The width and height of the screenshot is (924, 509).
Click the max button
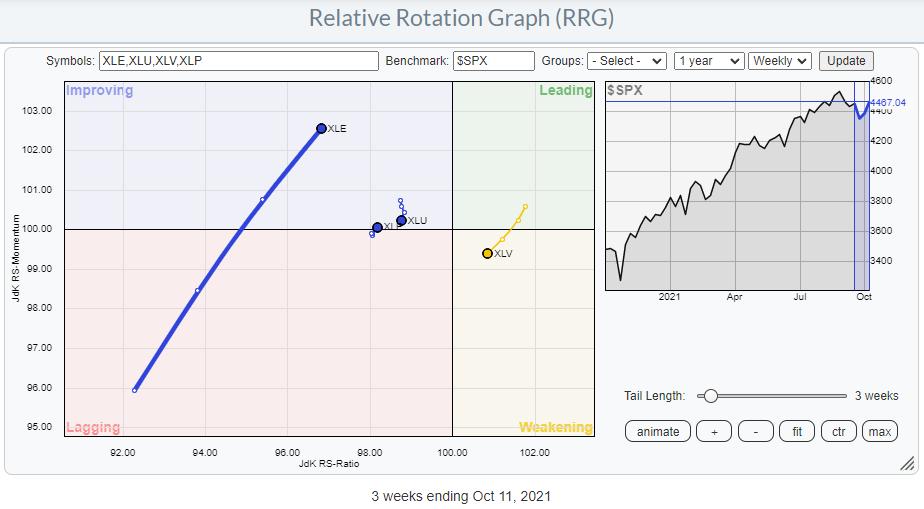pyautogui.click(x=880, y=431)
